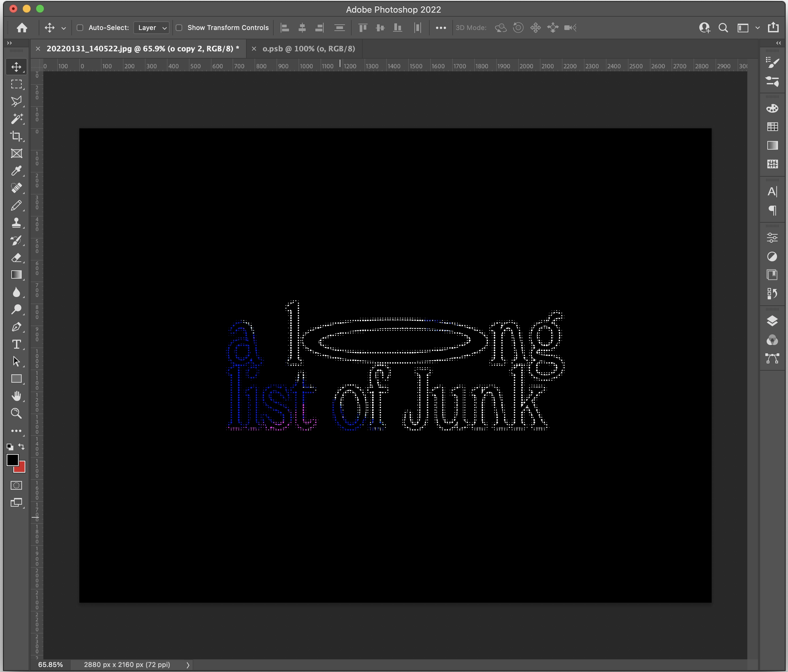The image size is (788, 672).
Task: Select the Rectangular Marquee tool
Action: tap(16, 84)
